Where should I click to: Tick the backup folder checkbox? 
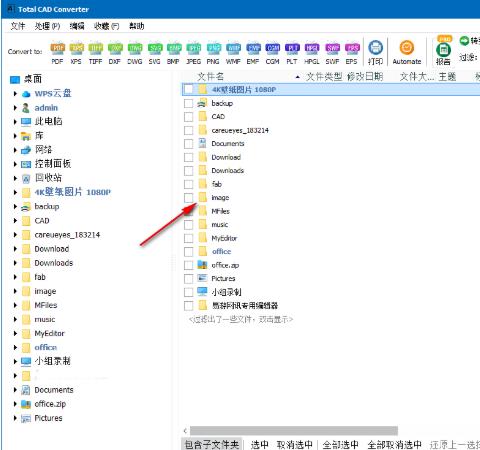pyautogui.click(x=189, y=103)
